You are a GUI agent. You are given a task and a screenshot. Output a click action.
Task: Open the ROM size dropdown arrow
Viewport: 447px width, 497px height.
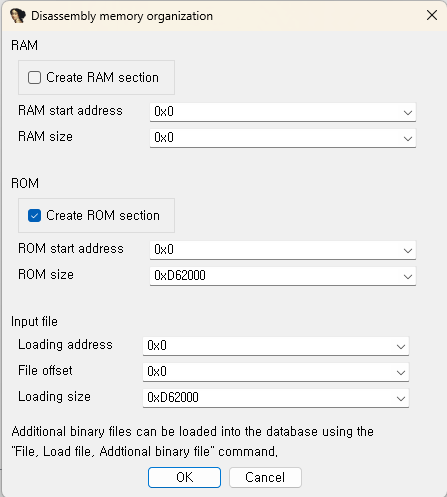(408, 276)
